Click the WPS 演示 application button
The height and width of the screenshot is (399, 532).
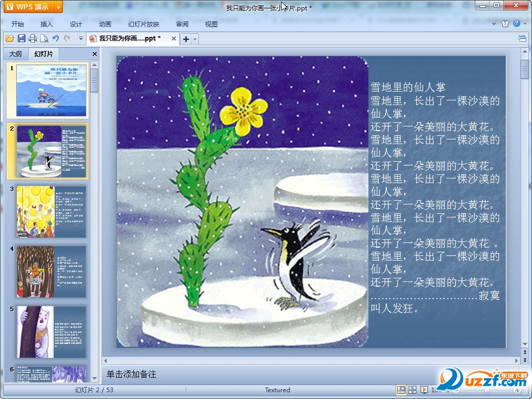point(30,7)
